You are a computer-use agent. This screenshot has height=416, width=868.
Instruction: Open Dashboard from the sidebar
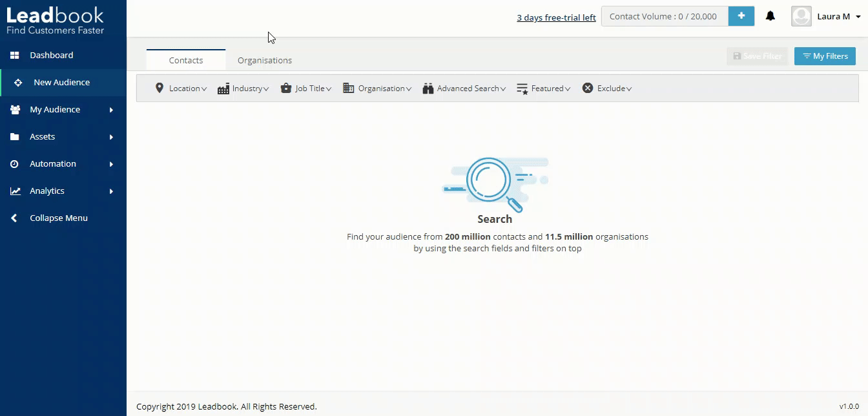pos(51,56)
